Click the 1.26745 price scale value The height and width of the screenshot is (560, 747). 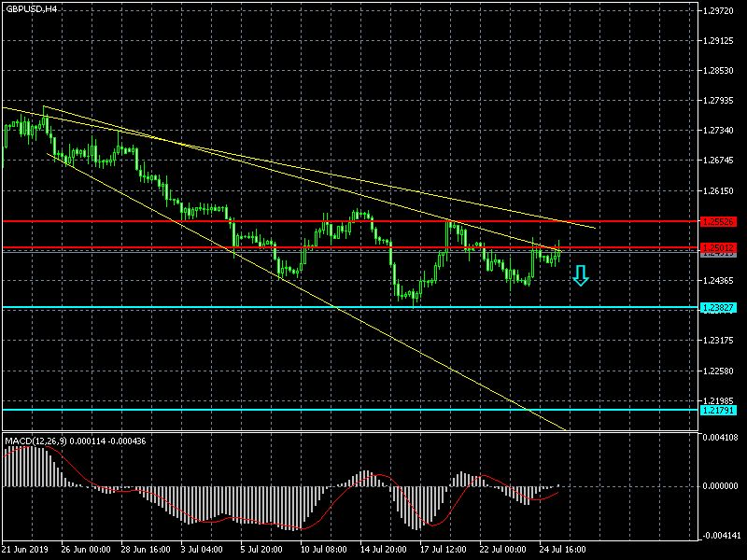tap(718, 160)
